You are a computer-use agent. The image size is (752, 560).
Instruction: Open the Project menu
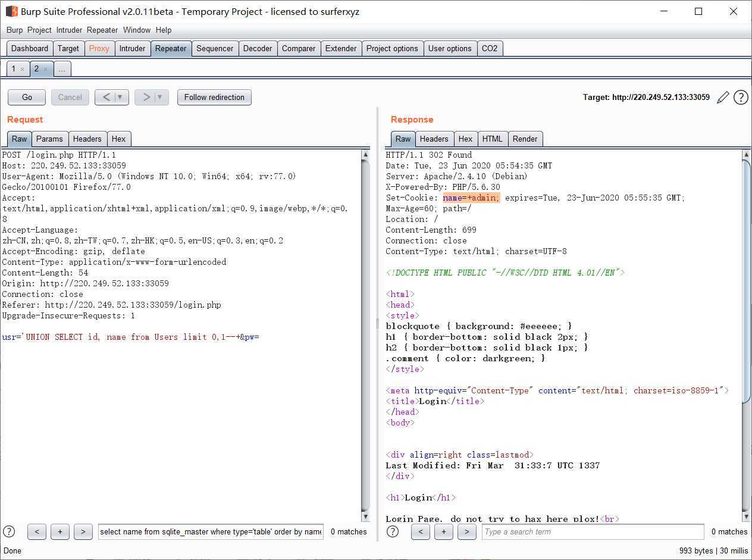[39, 30]
